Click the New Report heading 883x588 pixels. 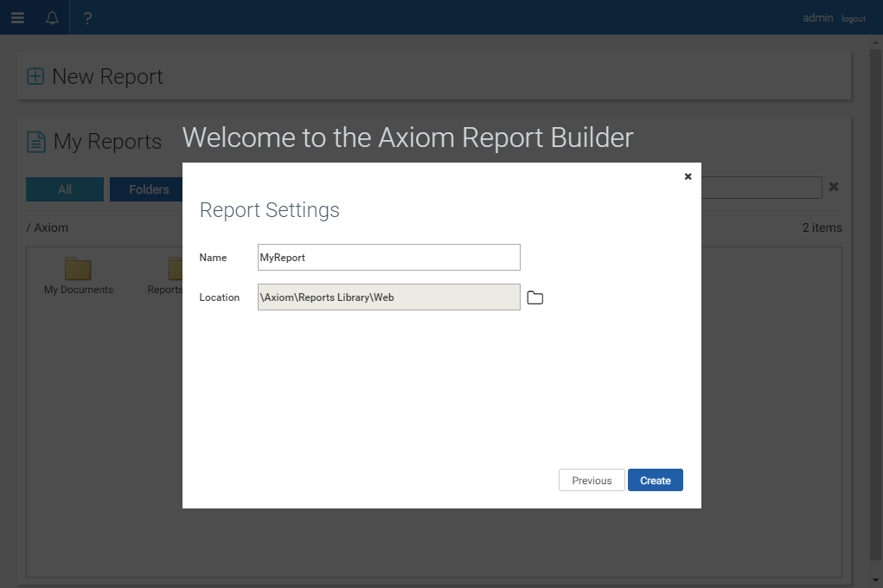107,77
